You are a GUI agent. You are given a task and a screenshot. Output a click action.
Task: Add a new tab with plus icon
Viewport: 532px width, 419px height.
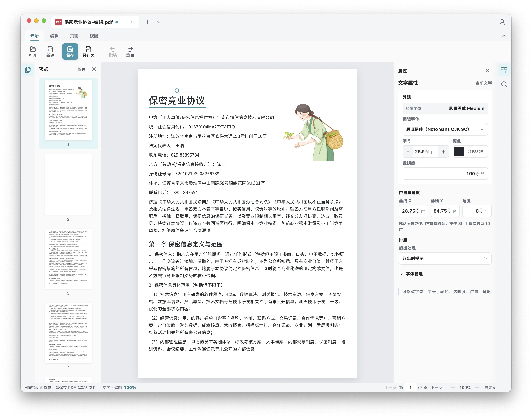[x=147, y=22]
